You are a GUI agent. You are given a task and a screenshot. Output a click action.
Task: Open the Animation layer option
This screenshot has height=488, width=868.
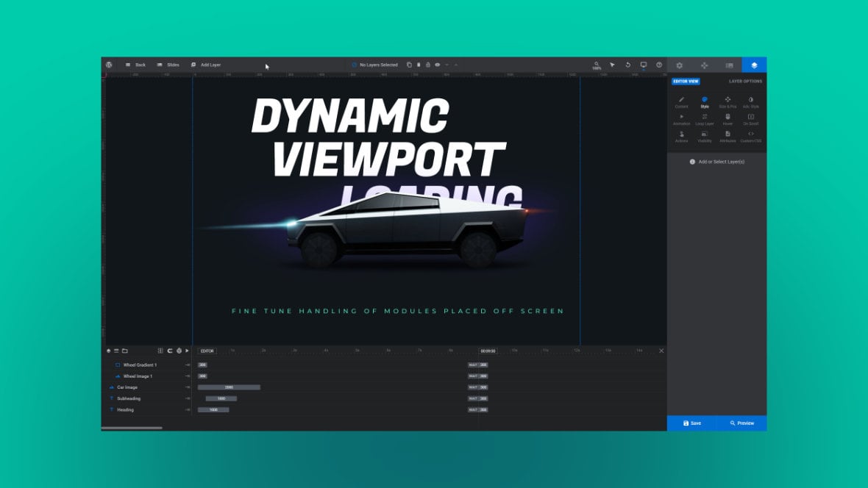[x=681, y=120]
